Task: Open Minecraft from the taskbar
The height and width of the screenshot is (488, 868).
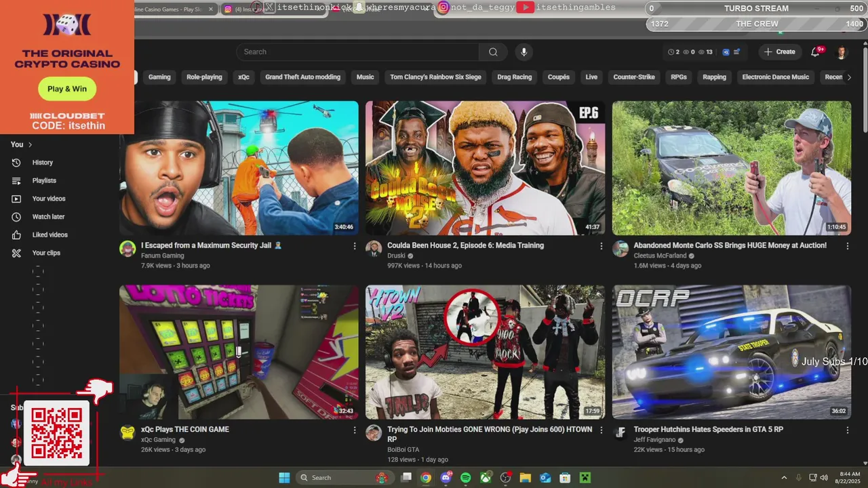Action: [x=585, y=478]
